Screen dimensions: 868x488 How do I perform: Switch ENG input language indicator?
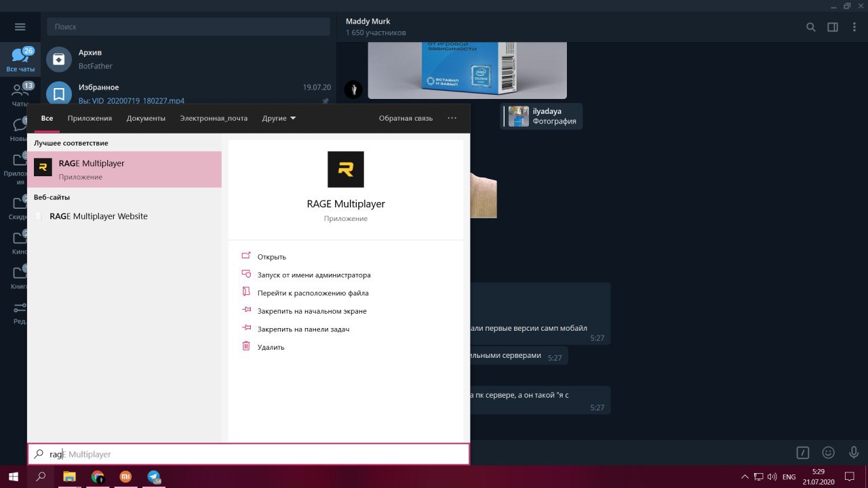point(789,477)
